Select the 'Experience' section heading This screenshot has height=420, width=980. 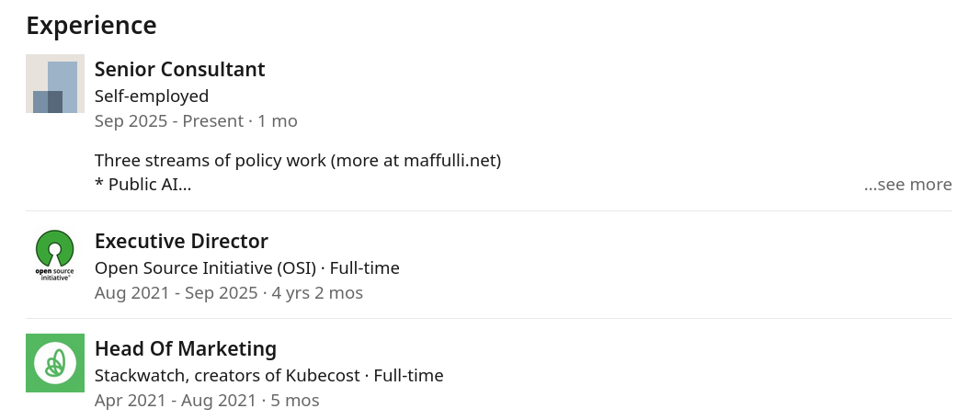point(91,26)
